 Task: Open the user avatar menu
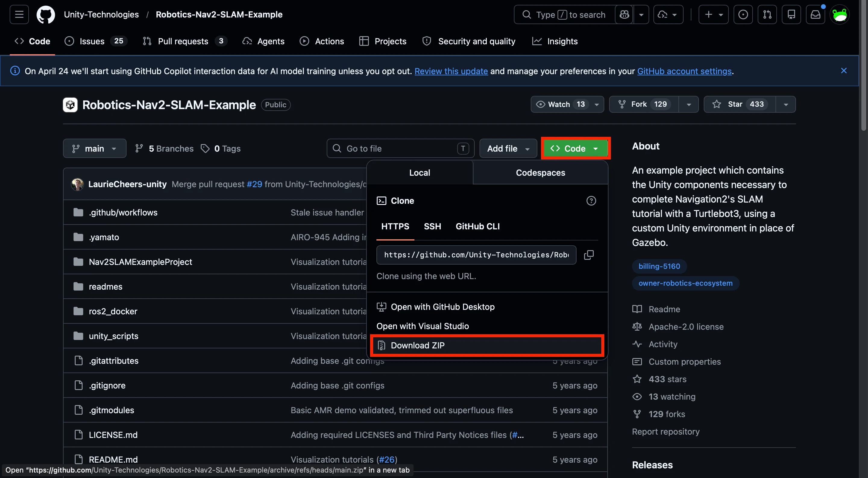click(840, 14)
